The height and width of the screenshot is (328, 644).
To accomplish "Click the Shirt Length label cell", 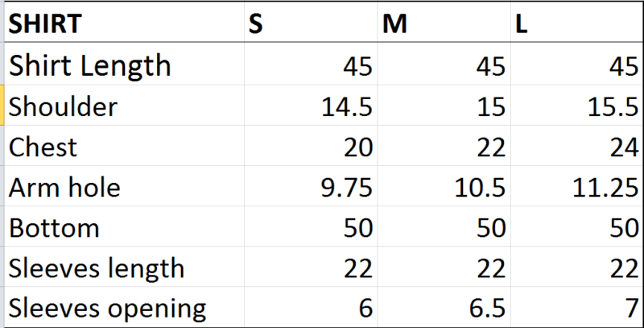I will click(x=124, y=64).
